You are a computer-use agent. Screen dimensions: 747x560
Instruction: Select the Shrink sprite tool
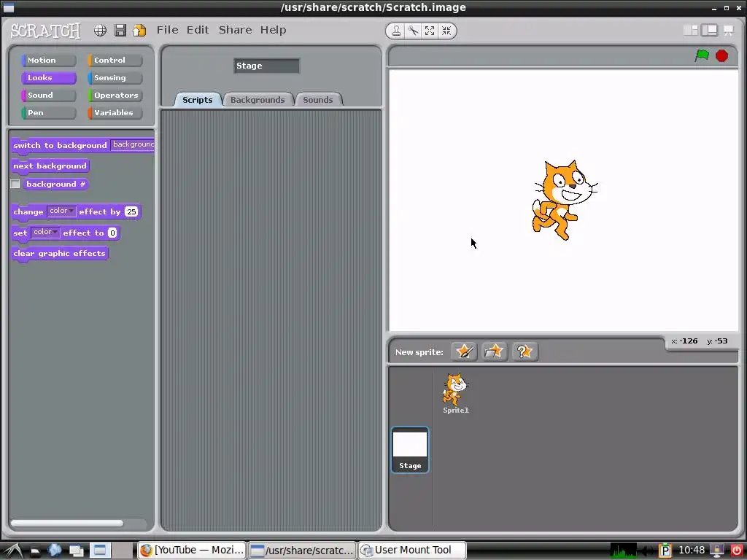click(446, 31)
